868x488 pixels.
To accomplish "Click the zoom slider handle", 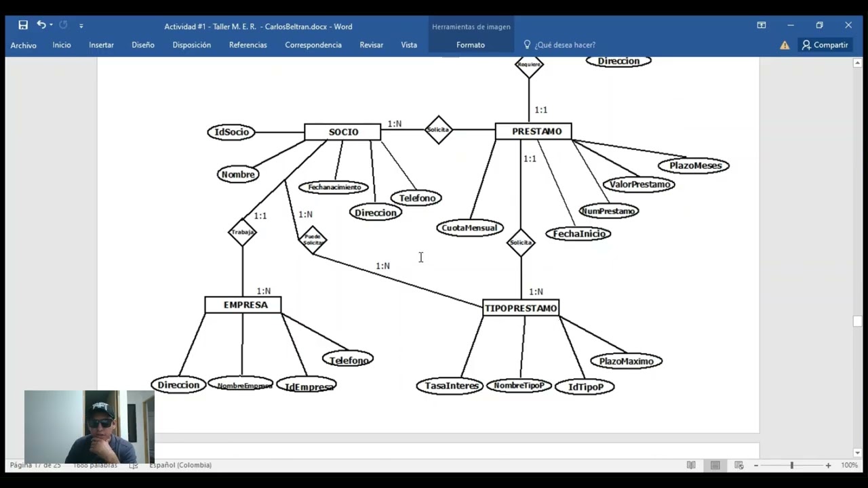I will tap(791, 466).
